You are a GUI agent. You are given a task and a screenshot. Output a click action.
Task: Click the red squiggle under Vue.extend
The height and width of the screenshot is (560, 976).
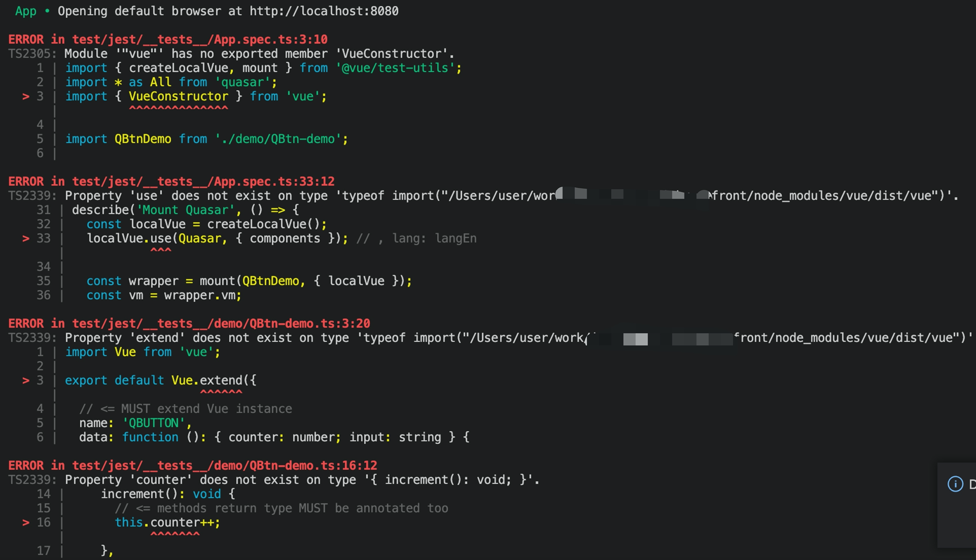(221, 392)
